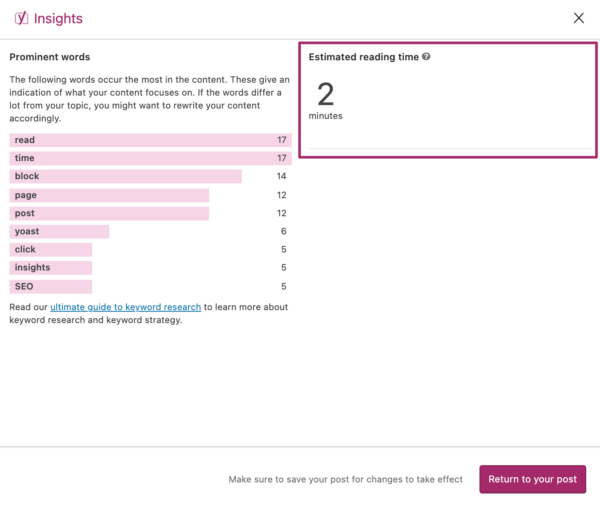This screenshot has height=510, width=600.
Task: Click the large 2 minutes figure
Action: (x=325, y=95)
